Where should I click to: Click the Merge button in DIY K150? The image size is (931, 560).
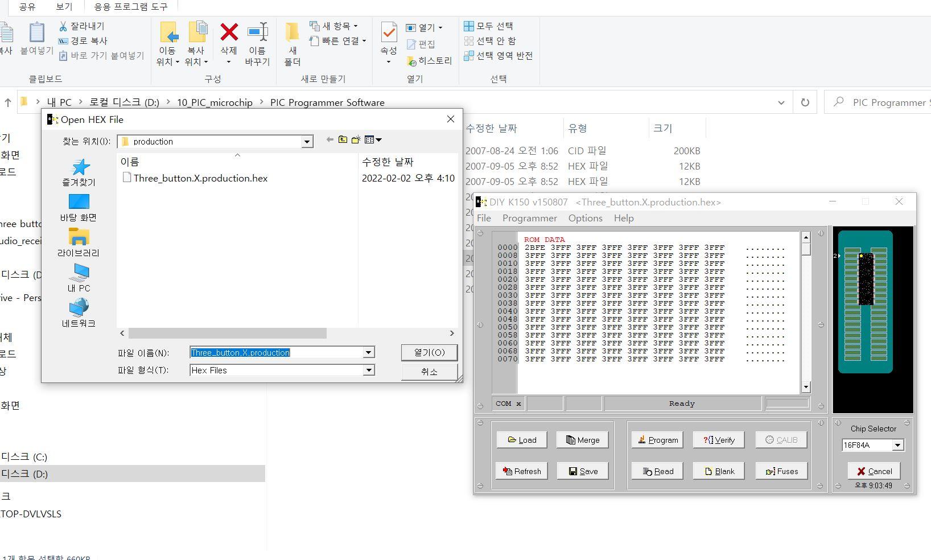tap(582, 440)
